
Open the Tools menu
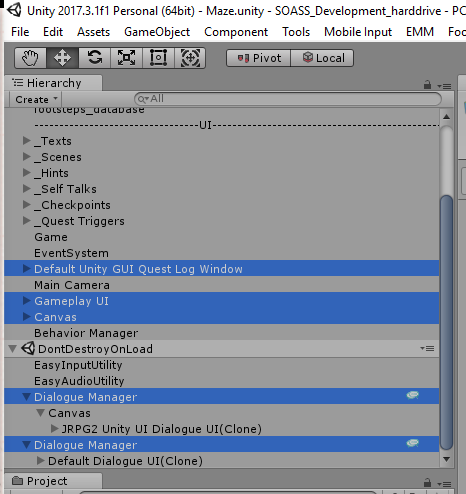[296, 32]
